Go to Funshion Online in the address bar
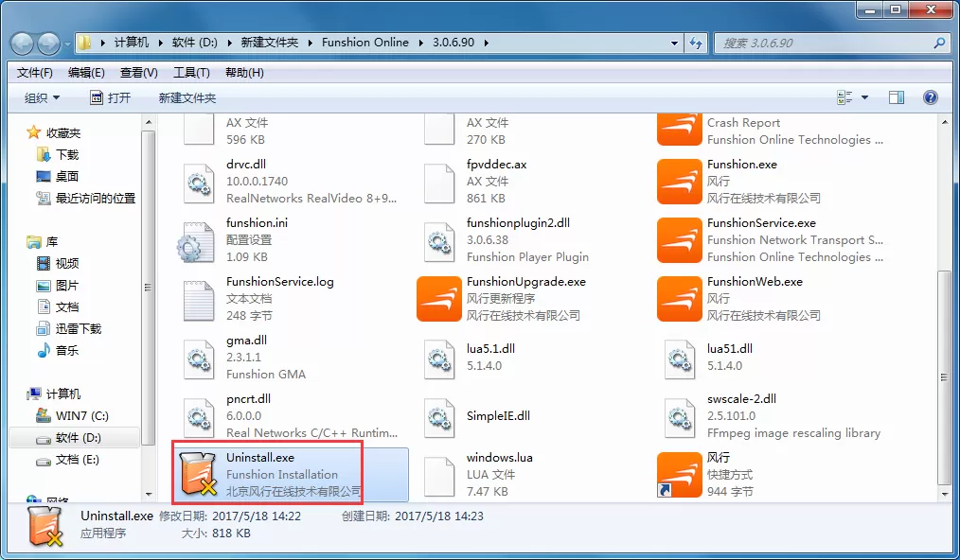 [364, 43]
